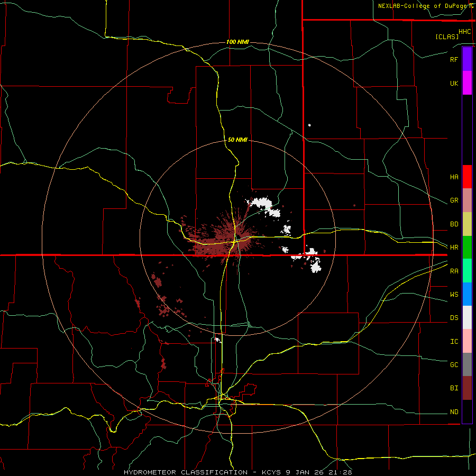Select the GR dusty-pink legend swatch

pyautogui.click(x=467, y=200)
